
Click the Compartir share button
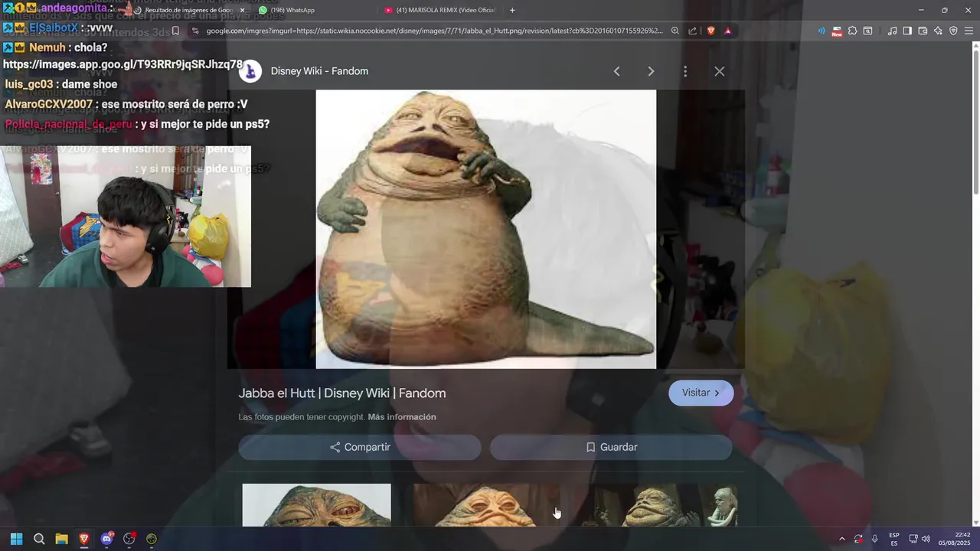click(x=360, y=447)
